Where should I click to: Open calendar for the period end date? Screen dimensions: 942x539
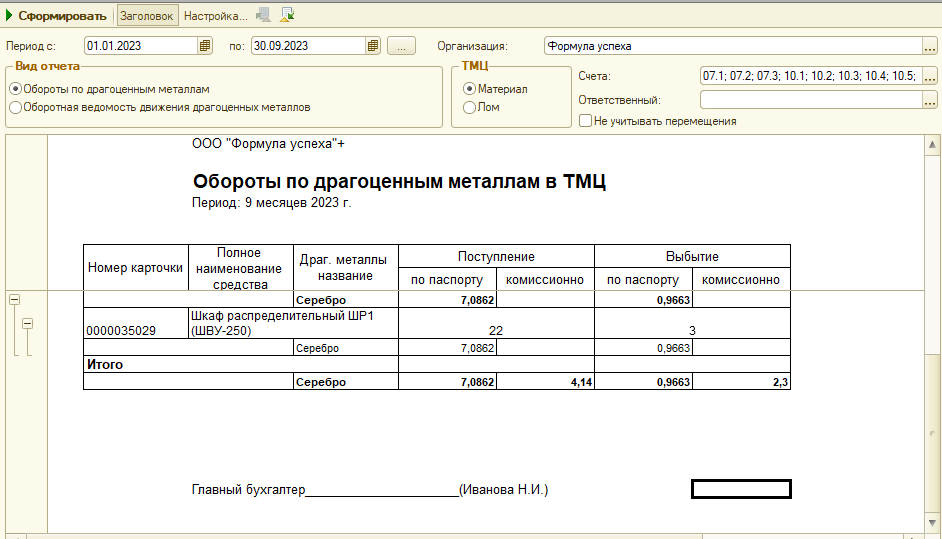373,45
